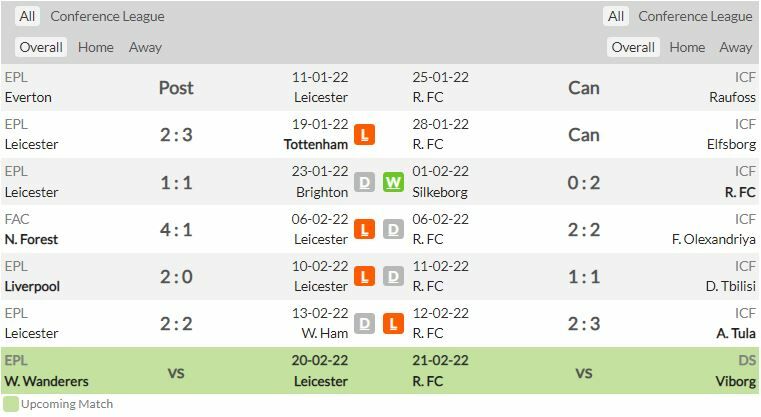761x417 pixels.
Task: Click the grey D badge beside Brighton
Action: [364, 182]
